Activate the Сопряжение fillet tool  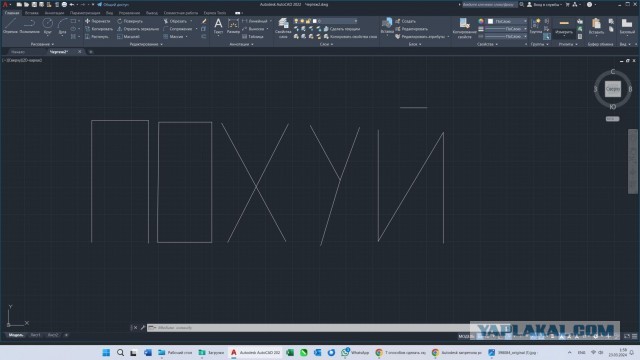(x=178, y=29)
